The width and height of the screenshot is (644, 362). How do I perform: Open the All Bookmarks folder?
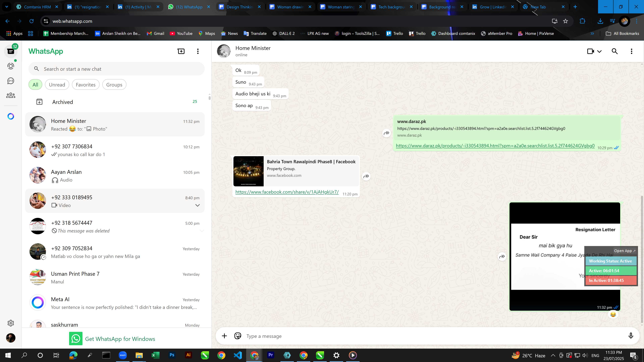pos(622,34)
